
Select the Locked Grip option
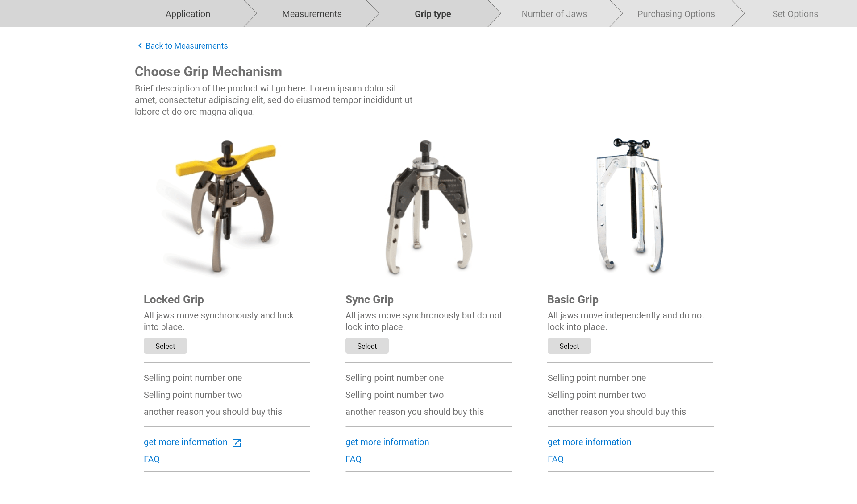(x=165, y=346)
